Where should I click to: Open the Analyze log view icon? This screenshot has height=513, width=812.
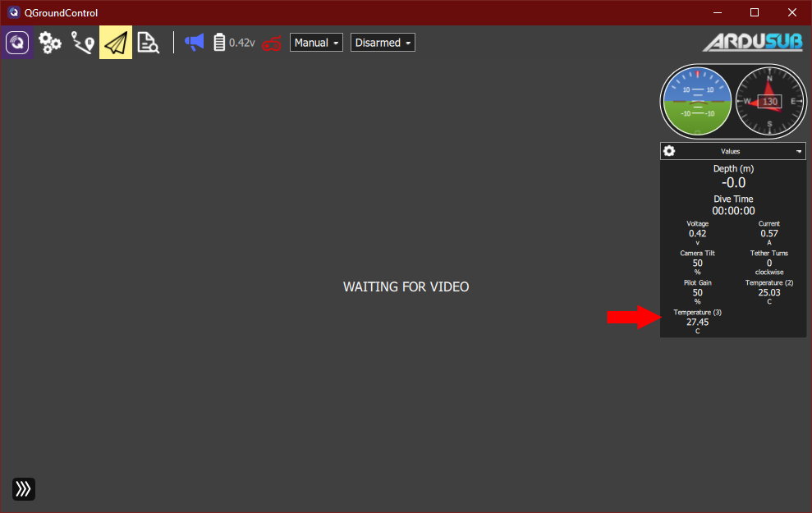(148, 43)
